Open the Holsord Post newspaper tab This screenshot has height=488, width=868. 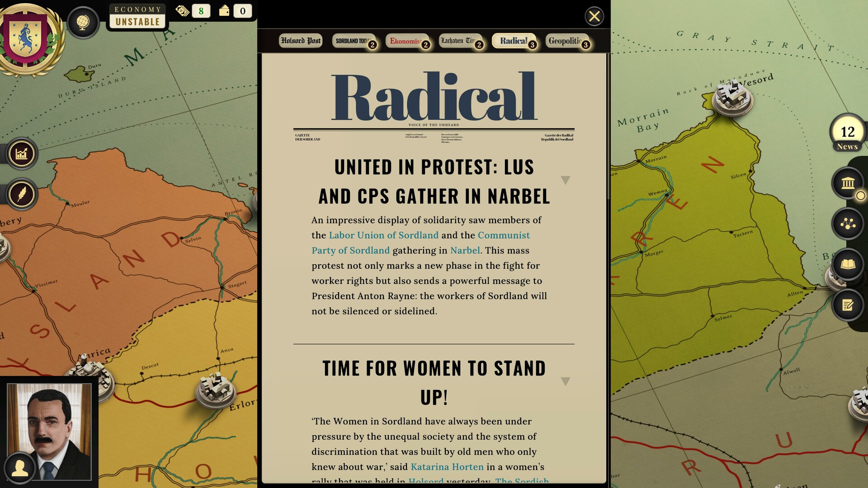[300, 41]
